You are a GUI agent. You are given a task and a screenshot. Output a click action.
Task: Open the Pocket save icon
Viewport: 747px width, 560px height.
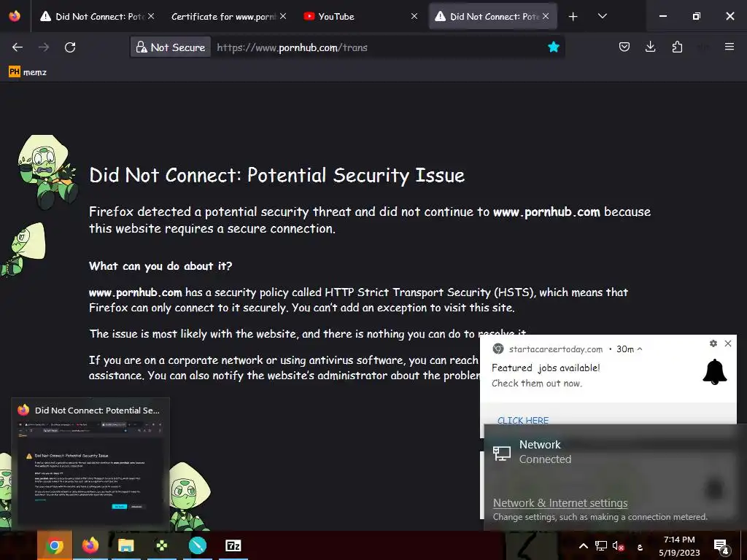point(624,47)
